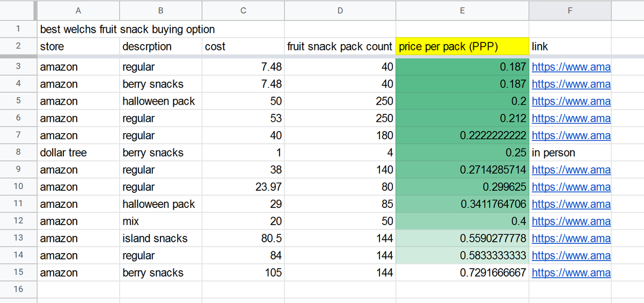The height and width of the screenshot is (303, 644).
Task: Click the cost cell '84'
Action: 243,256
